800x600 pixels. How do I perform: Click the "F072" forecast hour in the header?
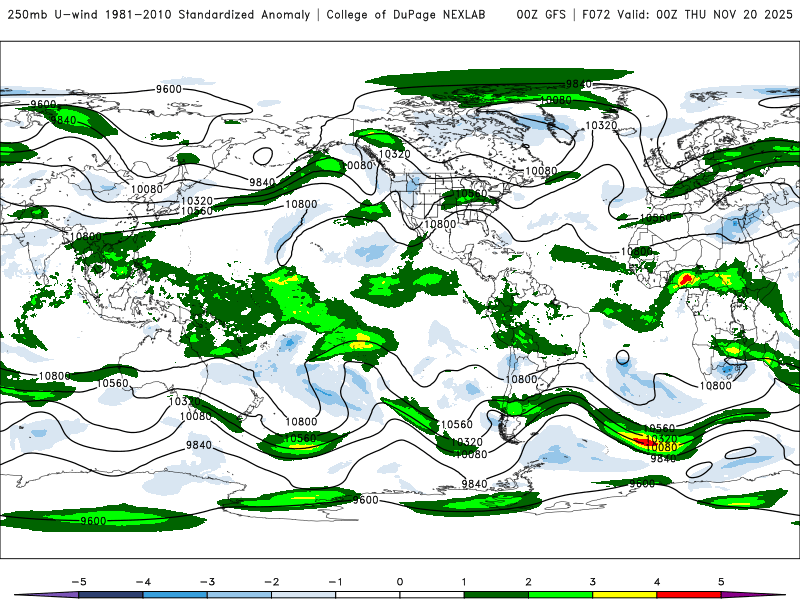coord(596,14)
